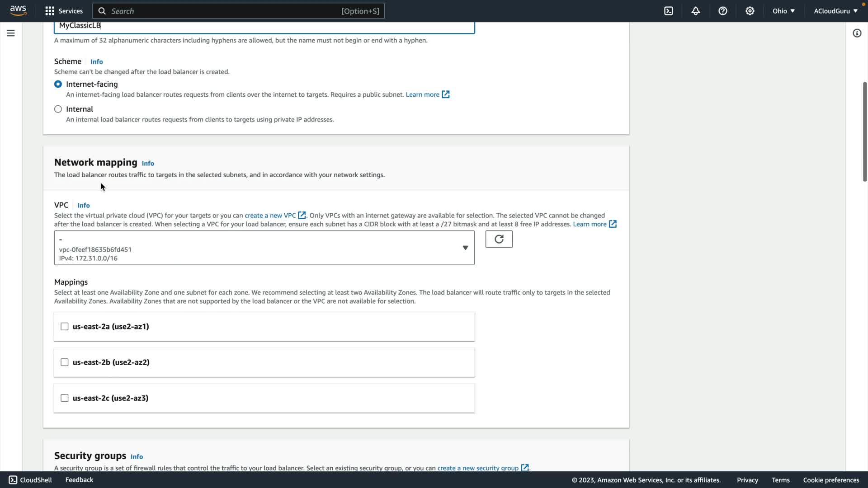Select the Internal scheme radio button

point(58,109)
